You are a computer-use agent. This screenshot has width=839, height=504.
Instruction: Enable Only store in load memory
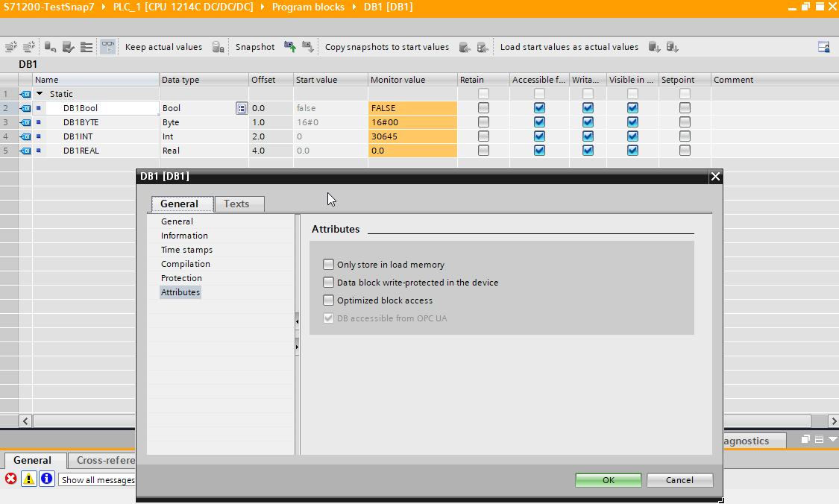(x=329, y=265)
